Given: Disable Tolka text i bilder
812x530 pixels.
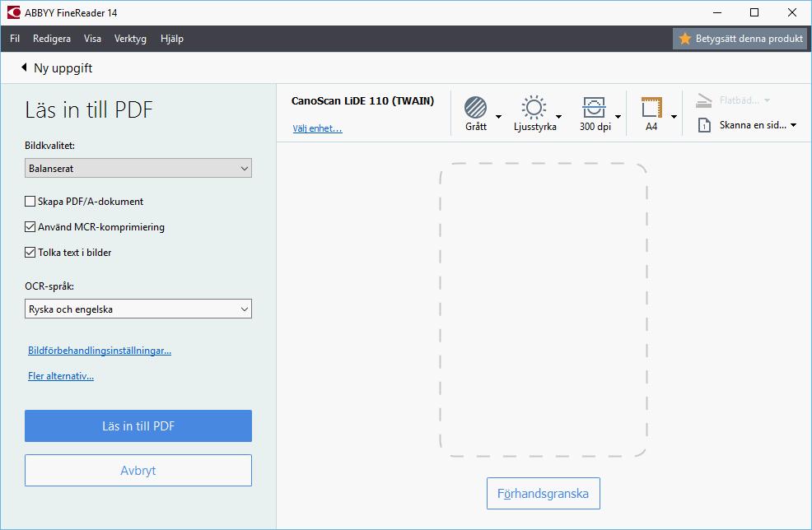Looking at the screenshot, I should pos(30,253).
